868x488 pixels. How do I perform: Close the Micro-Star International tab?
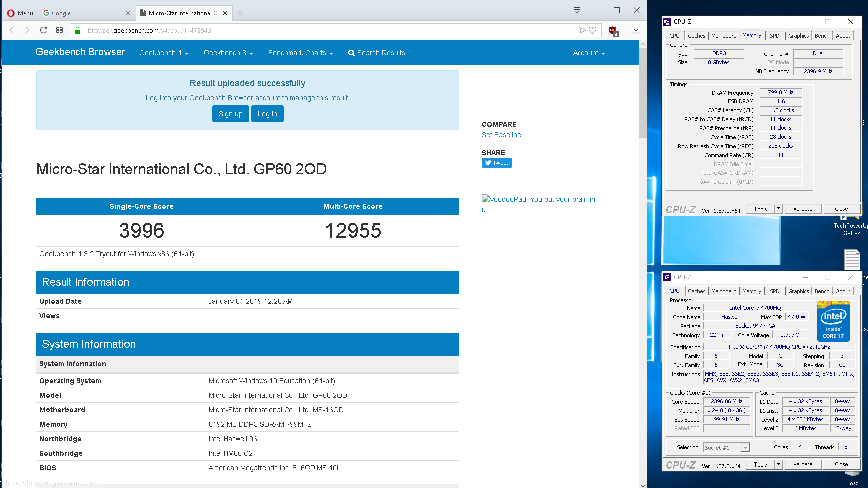tap(225, 13)
